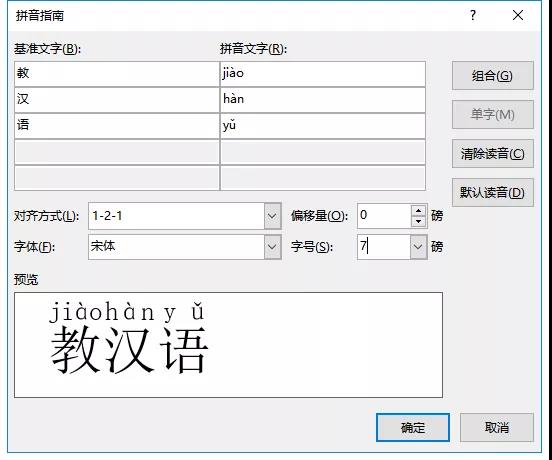The width and height of the screenshot is (552, 460).
Task: Click the 字号 value field showing 7
Action: click(x=383, y=247)
